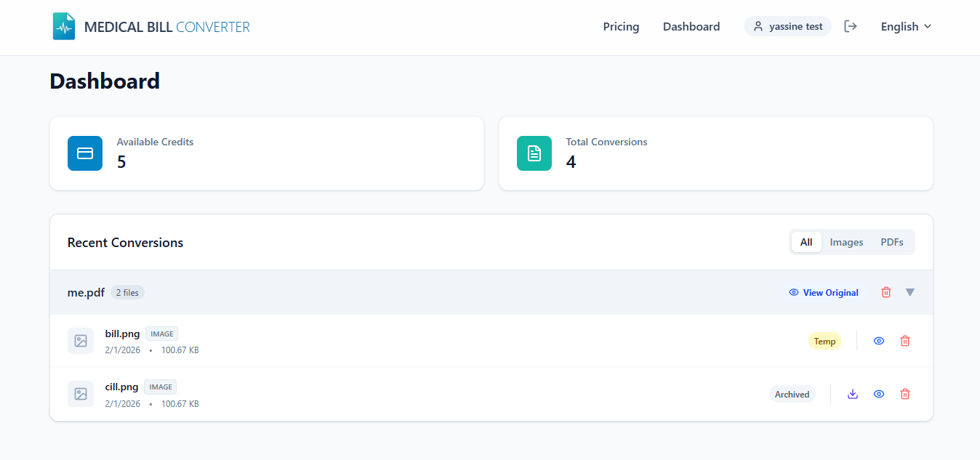Click the logout icon in the header

tap(851, 25)
